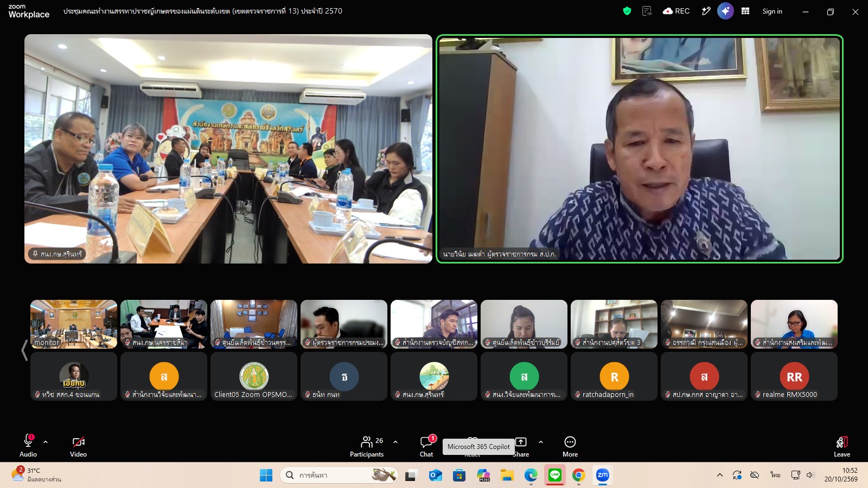868x488 pixels.
Task: Select the ratchadaporn_in participant tile
Action: point(614,376)
